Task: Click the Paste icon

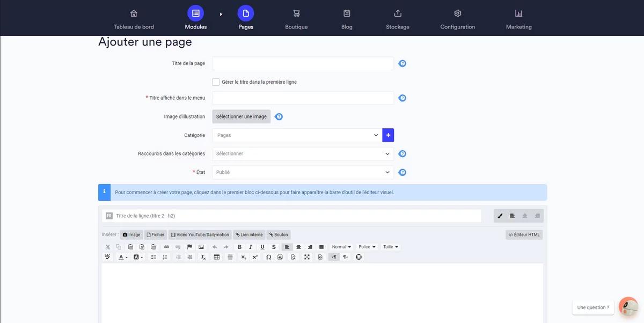Action: click(130, 247)
